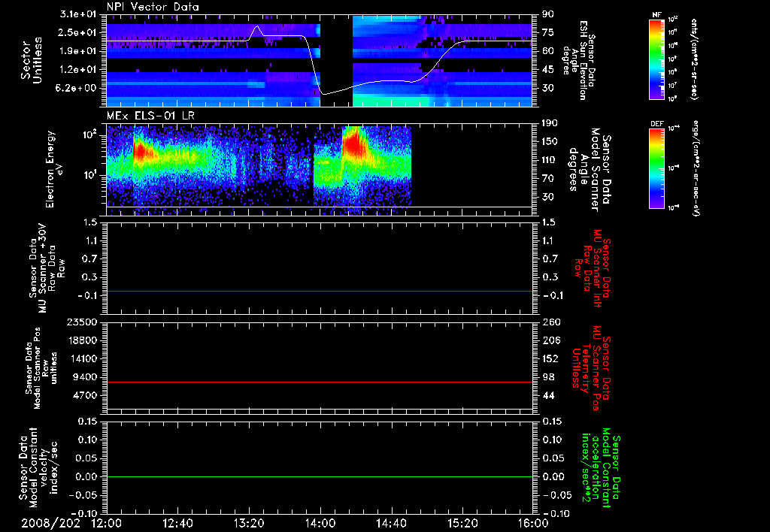Click the '9400' scanner position tick label

tap(86, 377)
